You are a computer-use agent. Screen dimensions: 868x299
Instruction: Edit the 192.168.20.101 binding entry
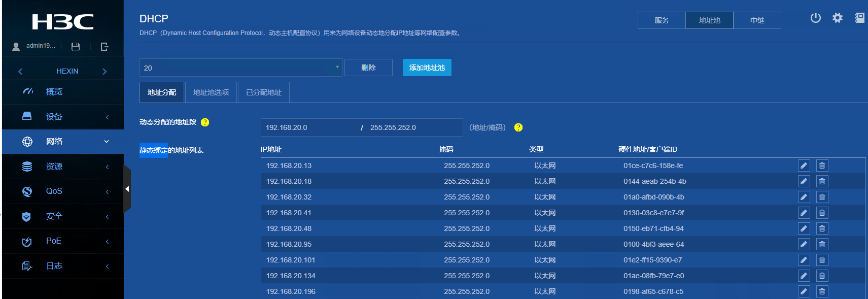[x=804, y=260]
